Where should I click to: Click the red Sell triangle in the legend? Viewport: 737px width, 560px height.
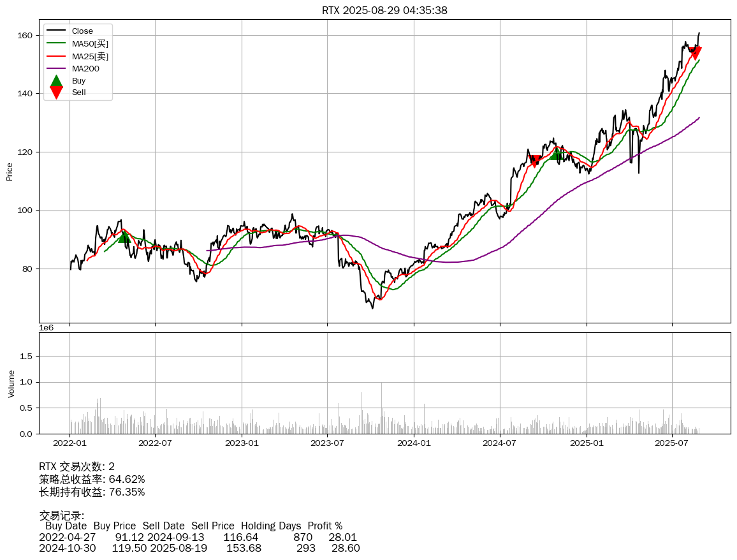(x=56, y=92)
